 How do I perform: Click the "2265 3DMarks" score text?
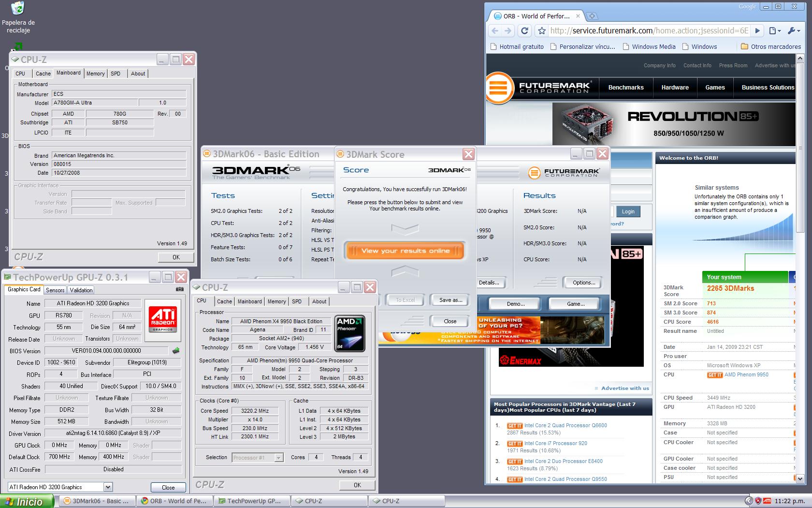730,288
